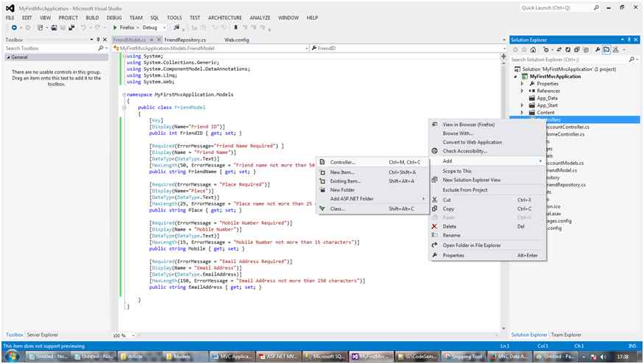
Task: Open the editor zoom 100% dropdown
Action: click(x=132, y=335)
